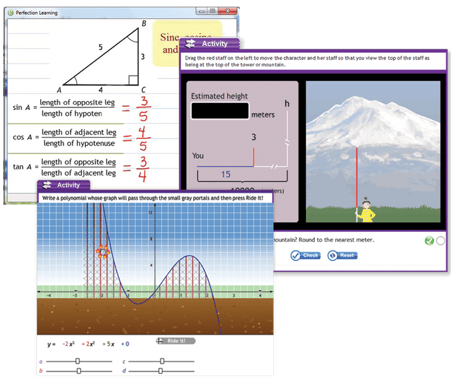Click the +0 constant term in the polynomial

[x=125, y=344]
